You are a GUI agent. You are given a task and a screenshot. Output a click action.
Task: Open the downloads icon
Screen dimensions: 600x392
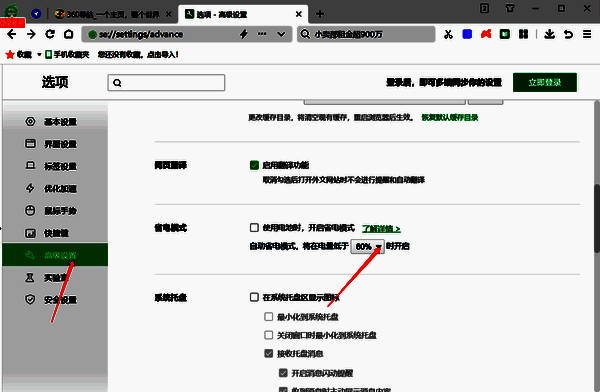click(549, 34)
